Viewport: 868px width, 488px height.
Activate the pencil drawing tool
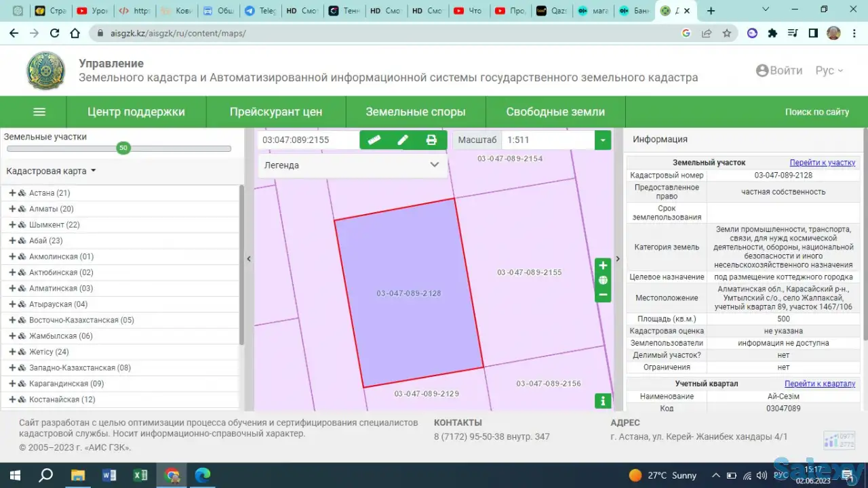[403, 140]
